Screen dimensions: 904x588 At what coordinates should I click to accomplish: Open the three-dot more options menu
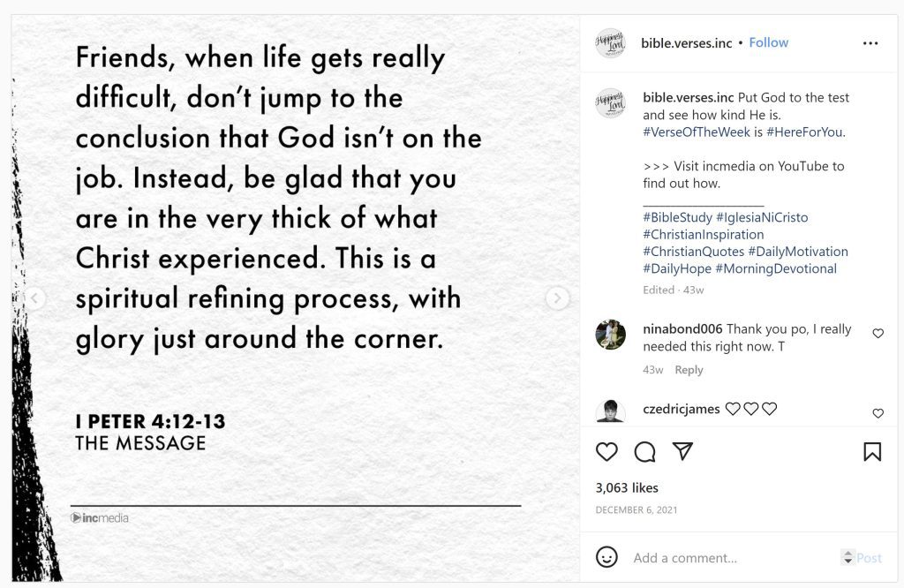click(870, 43)
